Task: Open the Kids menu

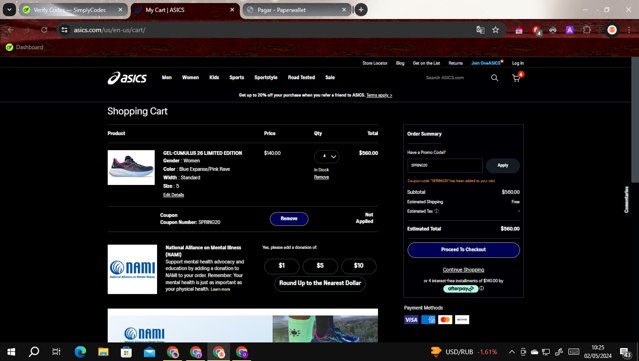Action: pos(214,77)
